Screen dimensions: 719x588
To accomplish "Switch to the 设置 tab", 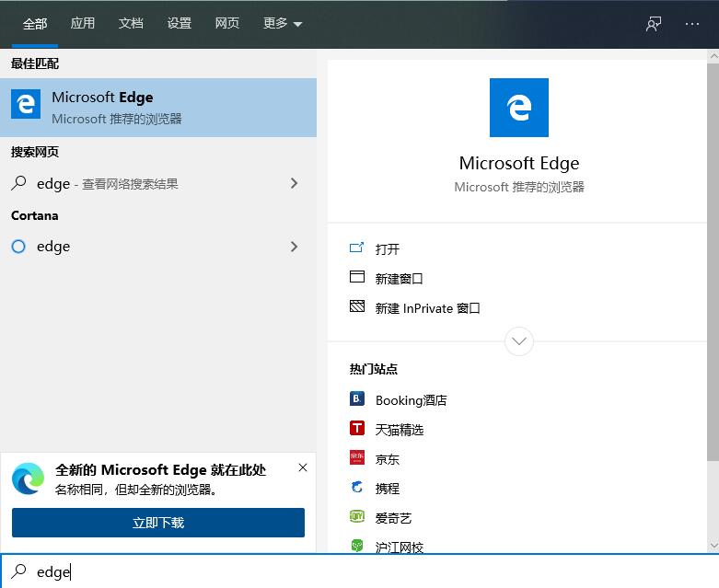I will (180, 24).
